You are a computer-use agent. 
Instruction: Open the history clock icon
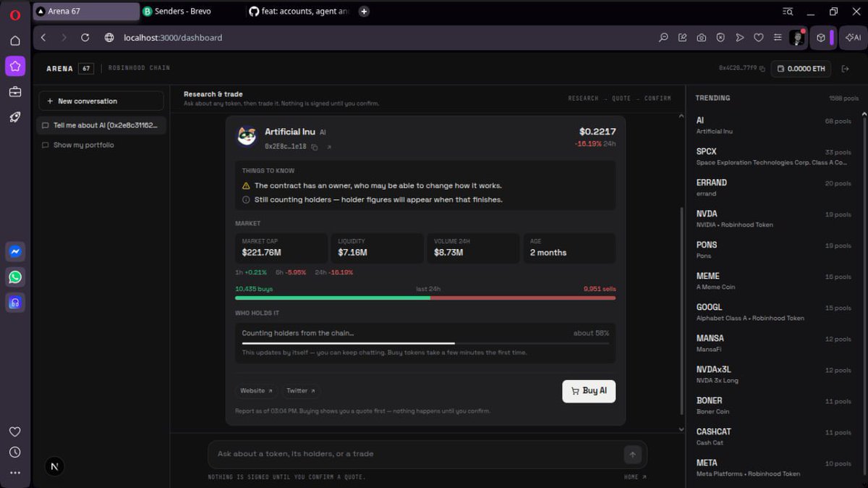coord(15,453)
